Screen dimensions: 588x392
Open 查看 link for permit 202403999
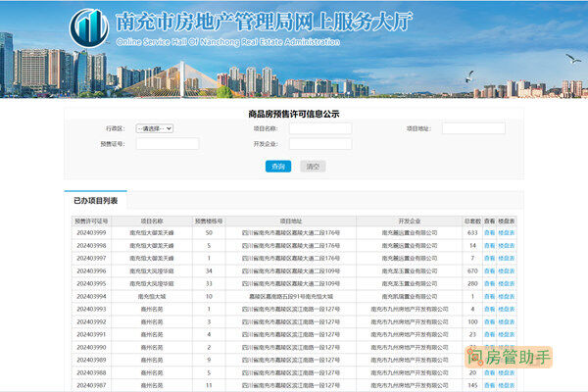[x=489, y=232]
